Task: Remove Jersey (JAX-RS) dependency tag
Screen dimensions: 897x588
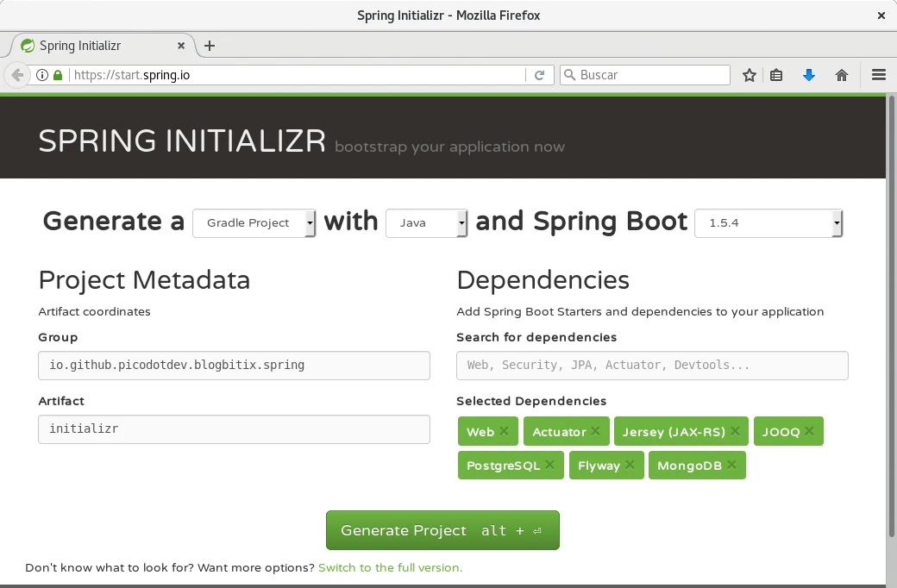Action: click(735, 431)
